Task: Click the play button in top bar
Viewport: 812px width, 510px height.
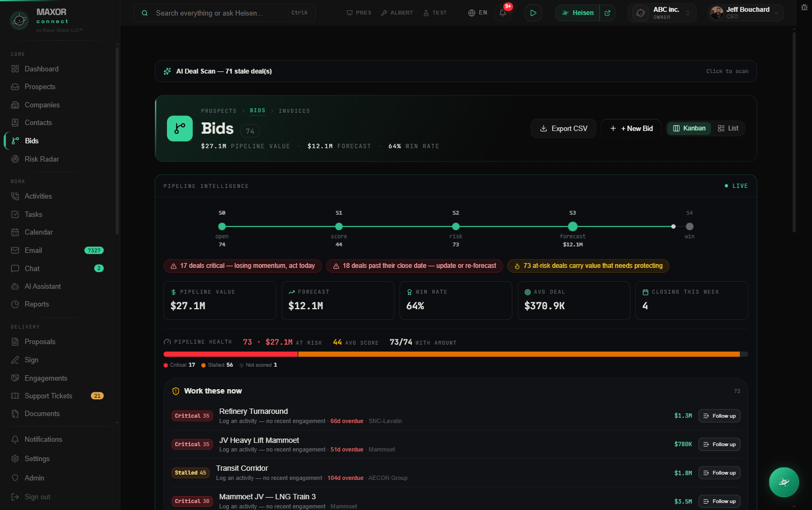Action: pyautogui.click(x=533, y=13)
